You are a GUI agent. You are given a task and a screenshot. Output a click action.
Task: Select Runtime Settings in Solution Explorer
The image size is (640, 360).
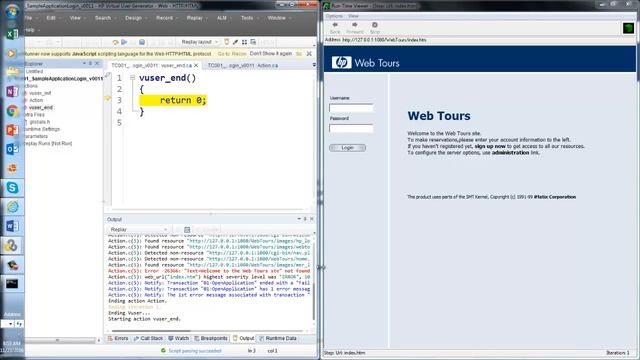[42, 129]
